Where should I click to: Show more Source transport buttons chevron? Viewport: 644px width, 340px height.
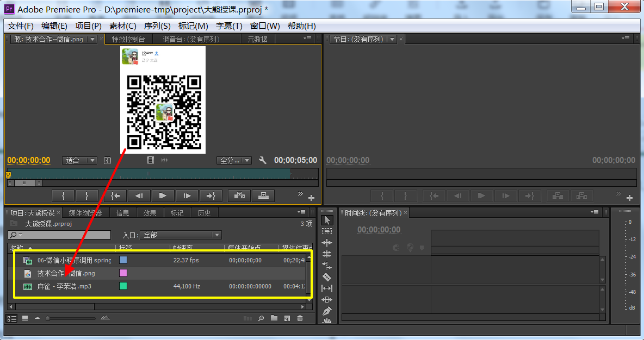300,193
